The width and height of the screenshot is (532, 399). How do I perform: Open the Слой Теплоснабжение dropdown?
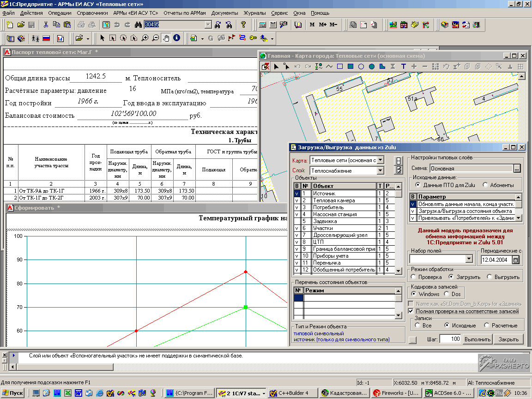tap(380, 171)
